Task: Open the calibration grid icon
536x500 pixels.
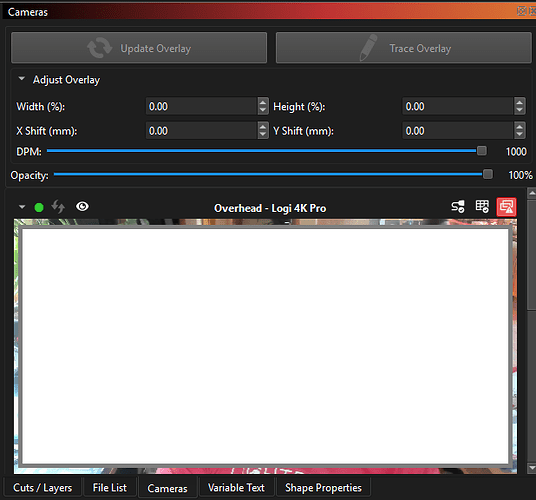Action: [x=482, y=206]
